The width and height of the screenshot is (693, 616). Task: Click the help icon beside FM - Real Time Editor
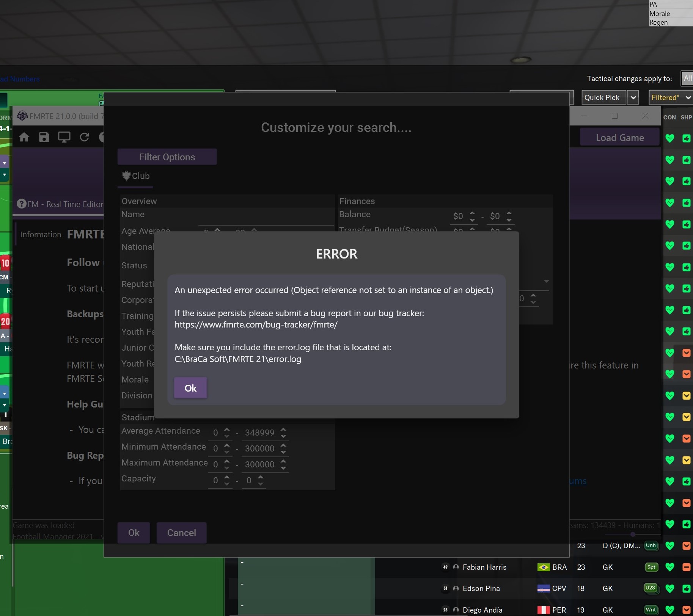click(x=21, y=204)
